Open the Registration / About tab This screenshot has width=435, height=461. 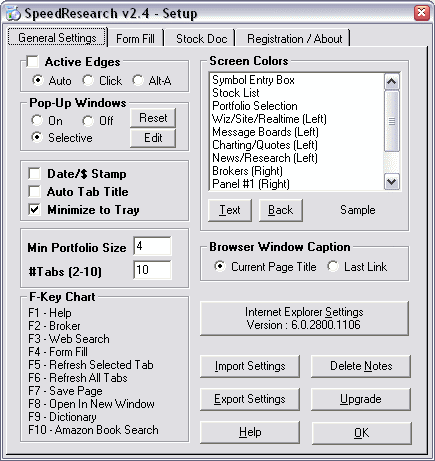294,39
